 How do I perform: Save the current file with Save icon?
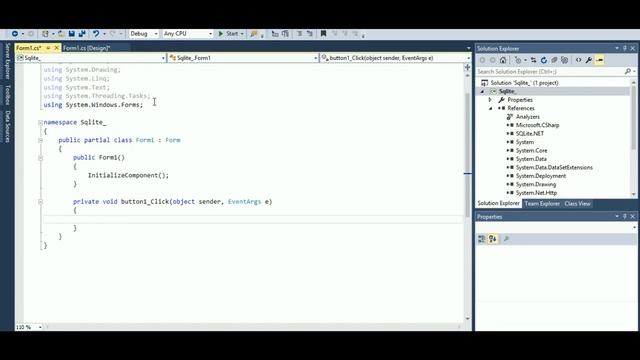click(72, 34)
